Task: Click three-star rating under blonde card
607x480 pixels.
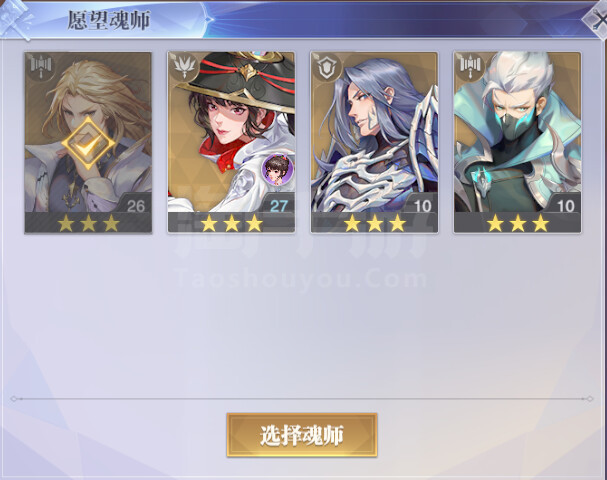Action: (88, 223)
